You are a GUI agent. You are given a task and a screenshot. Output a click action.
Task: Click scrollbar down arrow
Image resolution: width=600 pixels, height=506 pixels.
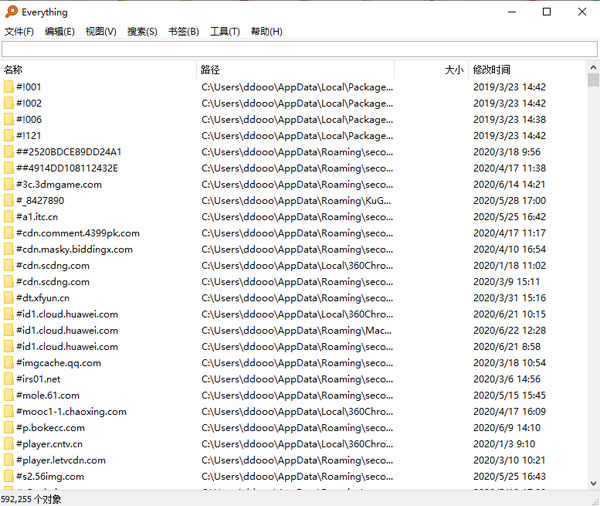[x=593, y=483]
